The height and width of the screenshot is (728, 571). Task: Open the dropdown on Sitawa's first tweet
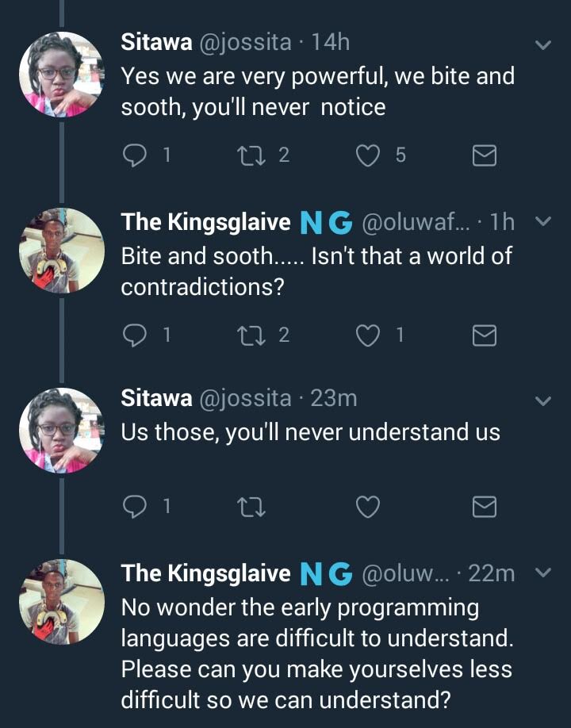coord(542,45)
